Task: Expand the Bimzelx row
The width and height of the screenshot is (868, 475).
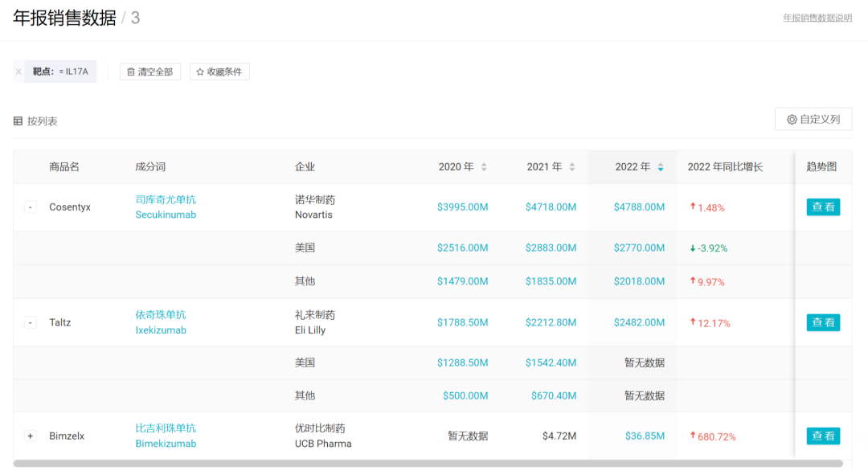Action: [x=31, y=436]
